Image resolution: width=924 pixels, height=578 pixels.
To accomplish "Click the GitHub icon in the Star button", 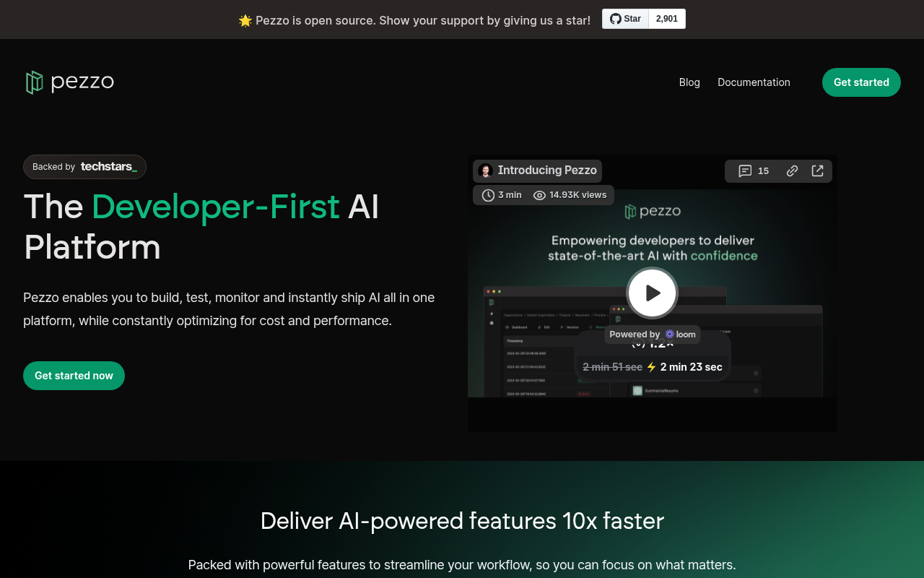I will pos(617,19).
